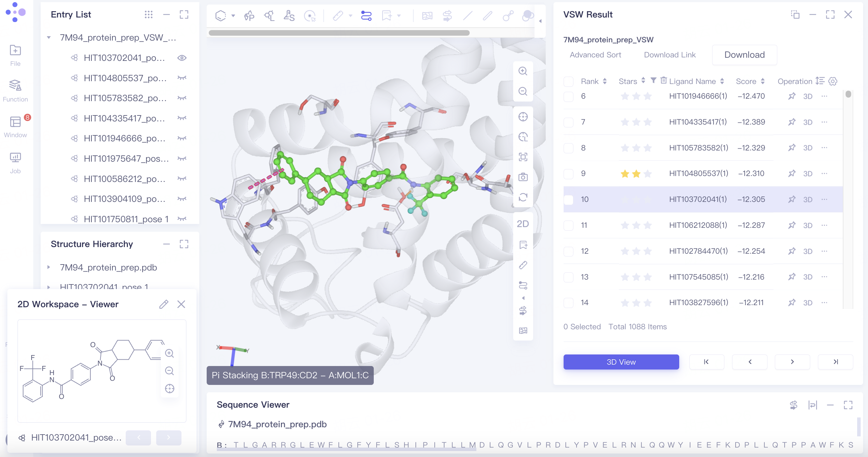
Task: Sort results by Score column arrows
Action: click(x=763, y=82)
